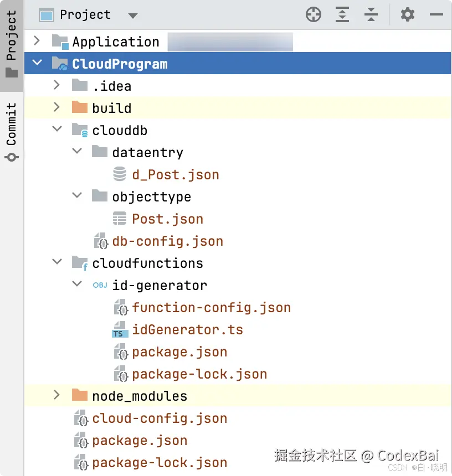The width and height of the screenshot is (452, 476).
Task: Open the Project view dropdown arrow
Action: (x=133, y=15)
